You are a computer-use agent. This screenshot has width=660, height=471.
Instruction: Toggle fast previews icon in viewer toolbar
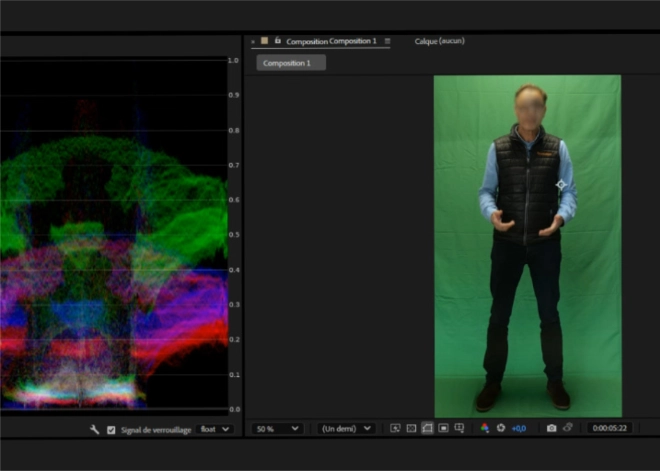click(x=395, y=428)
